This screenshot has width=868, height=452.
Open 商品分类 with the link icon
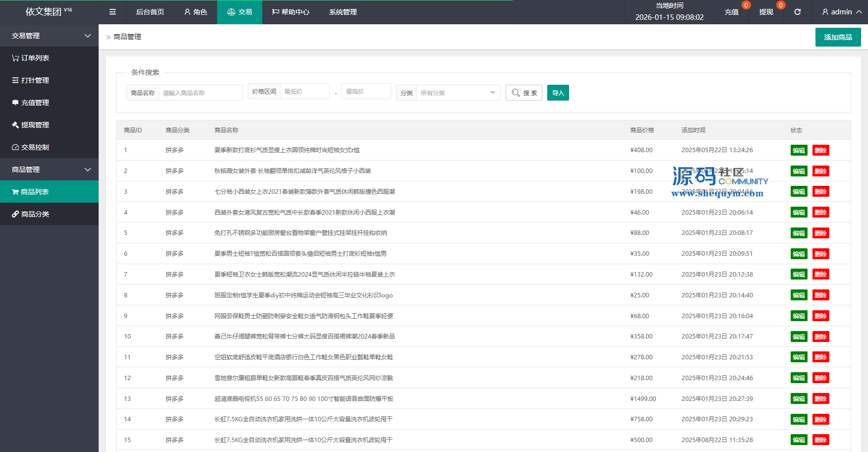click(31, 214)
